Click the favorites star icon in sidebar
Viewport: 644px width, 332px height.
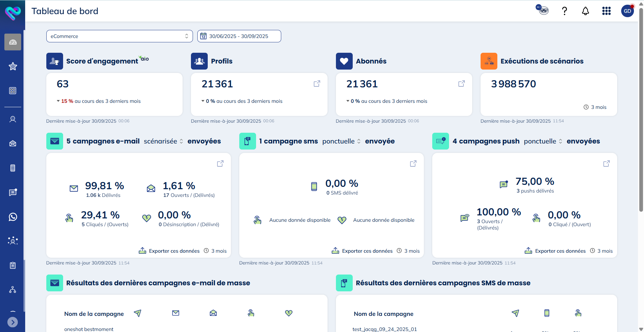pyautogui.click(x=13, y=66)
